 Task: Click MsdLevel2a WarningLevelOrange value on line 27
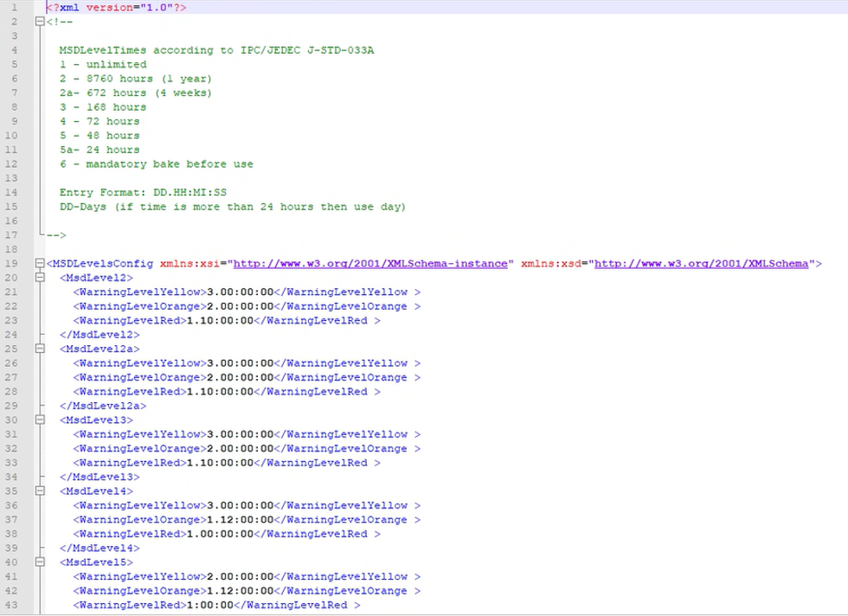tap(241, 377)
